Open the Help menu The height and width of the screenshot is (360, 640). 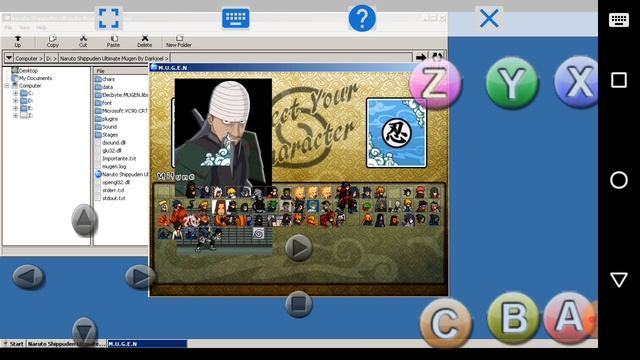tap(41, 28)
